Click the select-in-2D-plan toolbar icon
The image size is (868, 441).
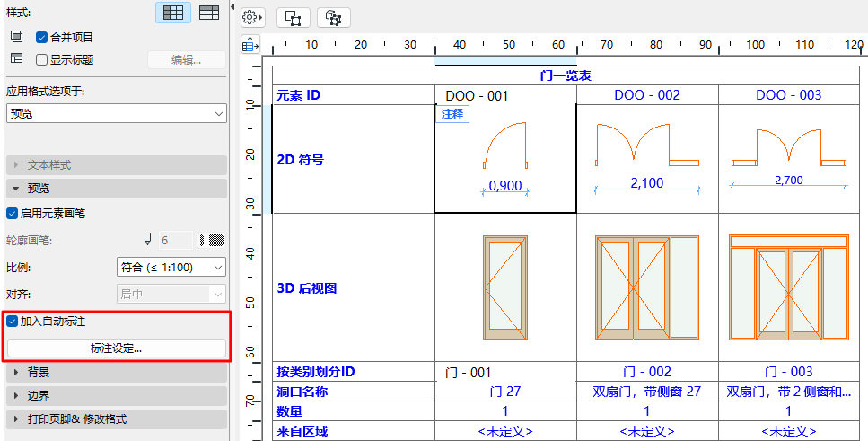pos(294,18)
